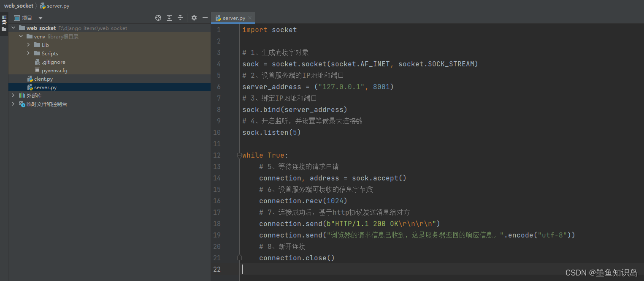Fold the while True block in the editor gutter
This screenshot has height=281, width=644.
pyautogui.click(x=239, y=155)
